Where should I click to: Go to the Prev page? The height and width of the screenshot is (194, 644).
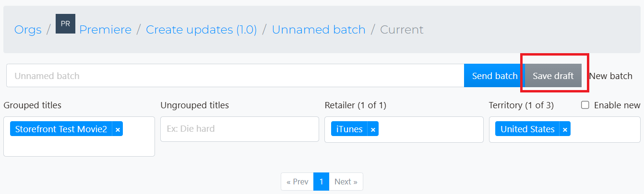point(297,182)
